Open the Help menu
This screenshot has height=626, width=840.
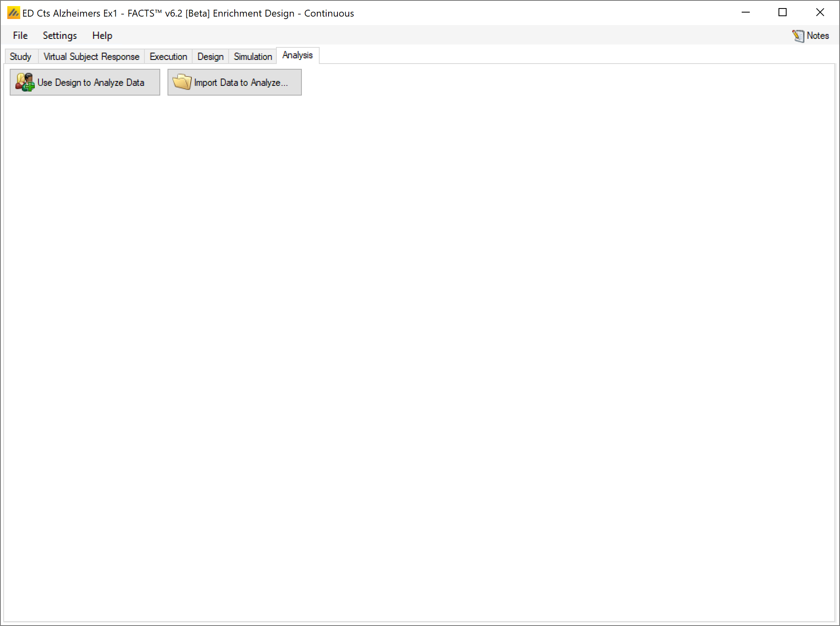[102, 36]
